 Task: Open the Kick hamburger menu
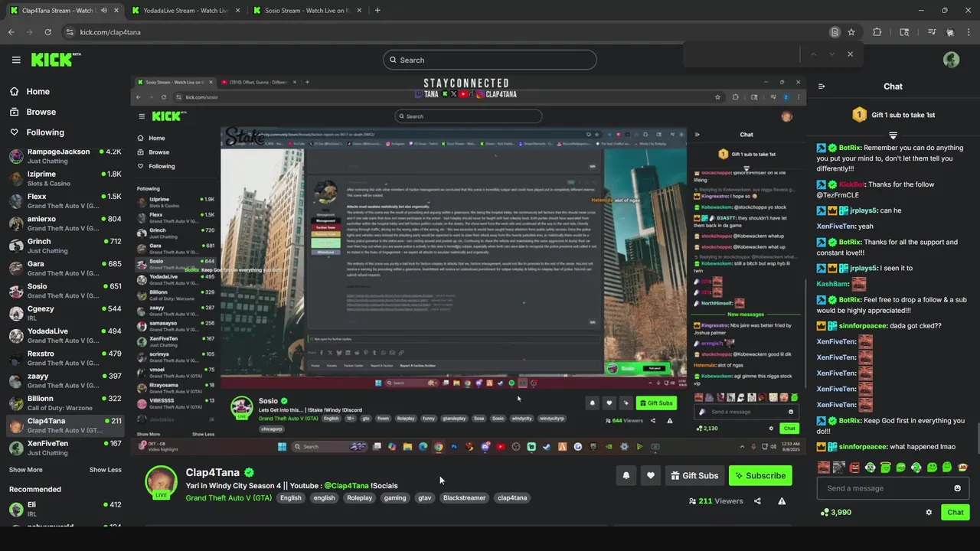click(x=16, y=60)
